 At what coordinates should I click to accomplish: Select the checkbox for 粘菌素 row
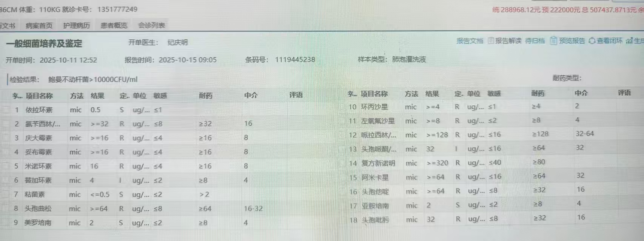pos(6,195)
